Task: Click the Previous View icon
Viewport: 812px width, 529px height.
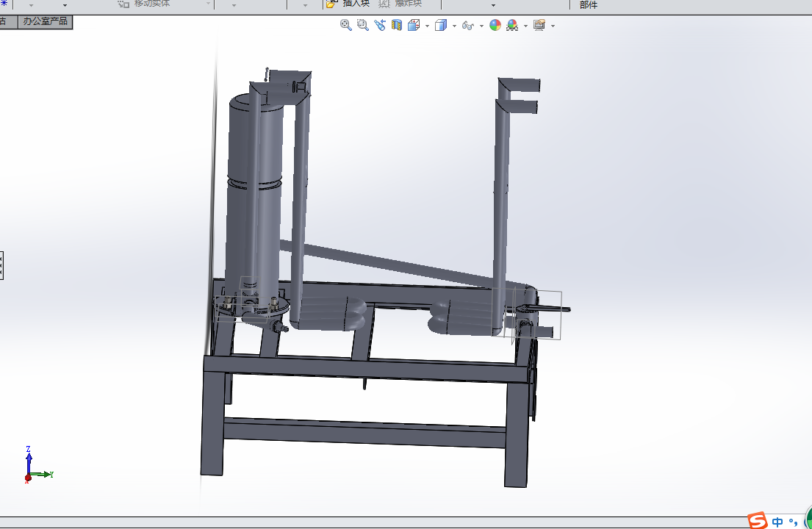Action: (380, 25)
